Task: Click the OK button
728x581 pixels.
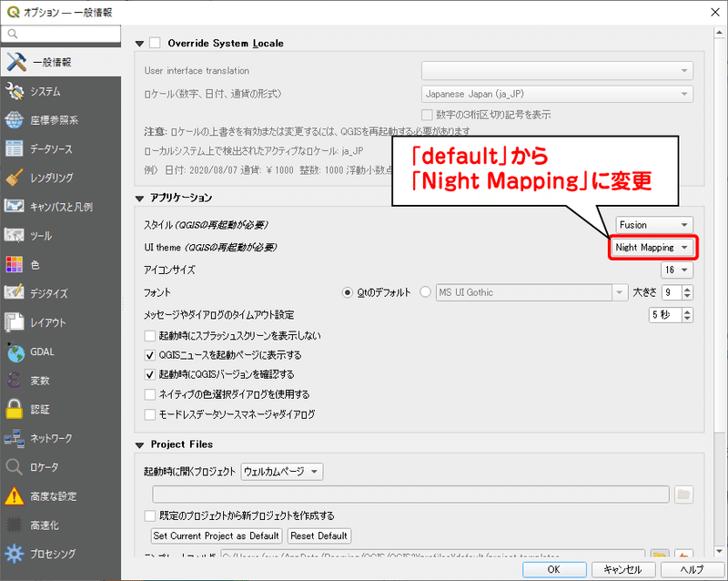Action: (x=554, y=569)
